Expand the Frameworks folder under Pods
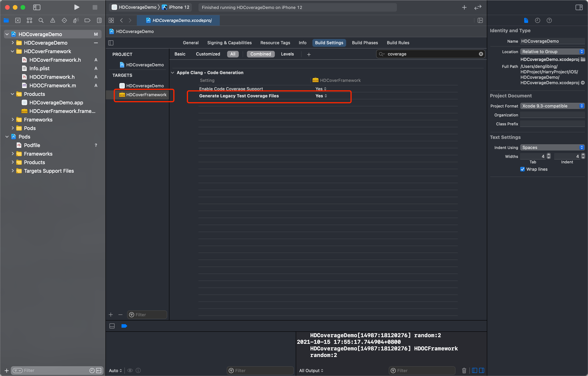 (13, 154)
